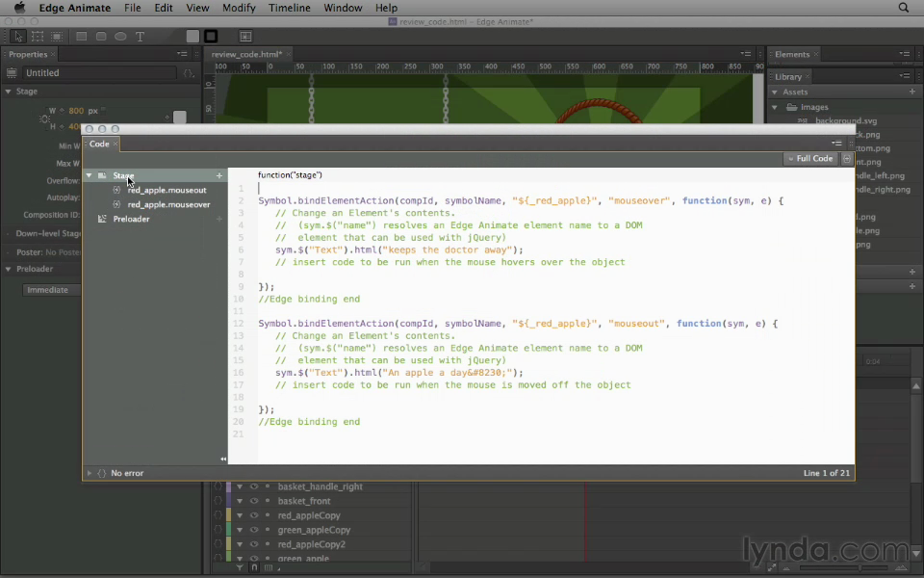Viewport: 924px width, 578px height.
Task: Select the Transform tool
Action: (38, 37)
